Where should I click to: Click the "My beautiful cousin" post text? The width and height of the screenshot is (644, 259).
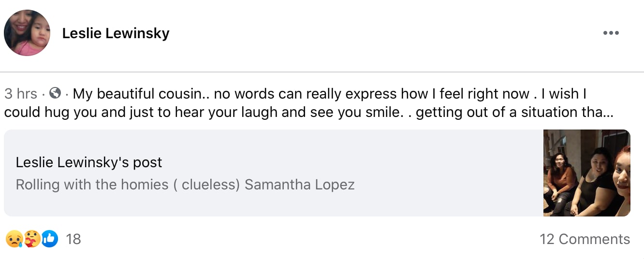139,93
